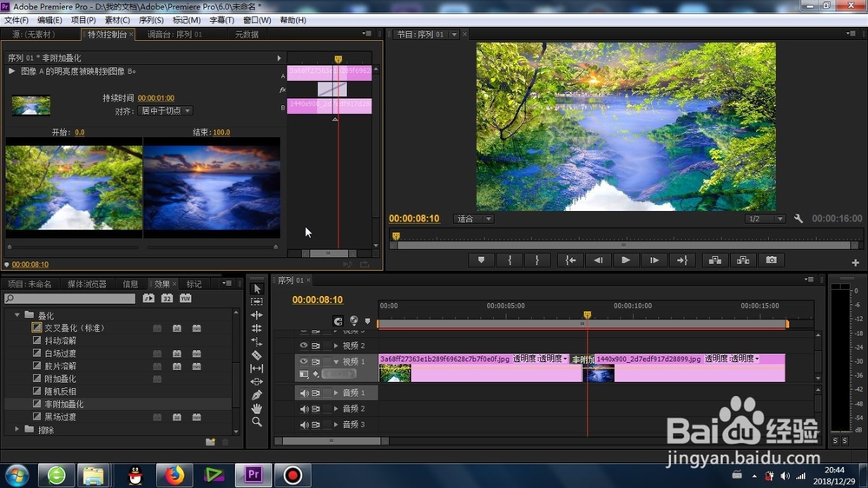Screen dimensions: 868x488
Task: Click the Effects panel search field
Action: [69, 298]
